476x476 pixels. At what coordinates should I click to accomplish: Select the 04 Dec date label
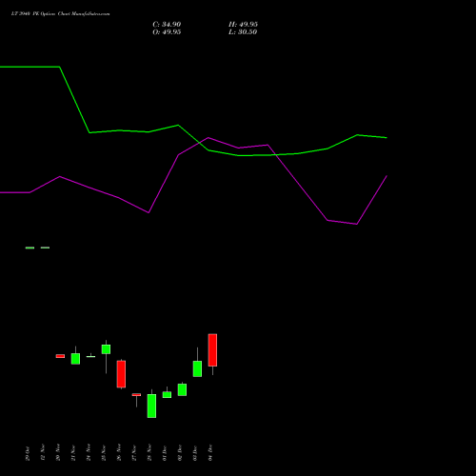tap(210, 453)
